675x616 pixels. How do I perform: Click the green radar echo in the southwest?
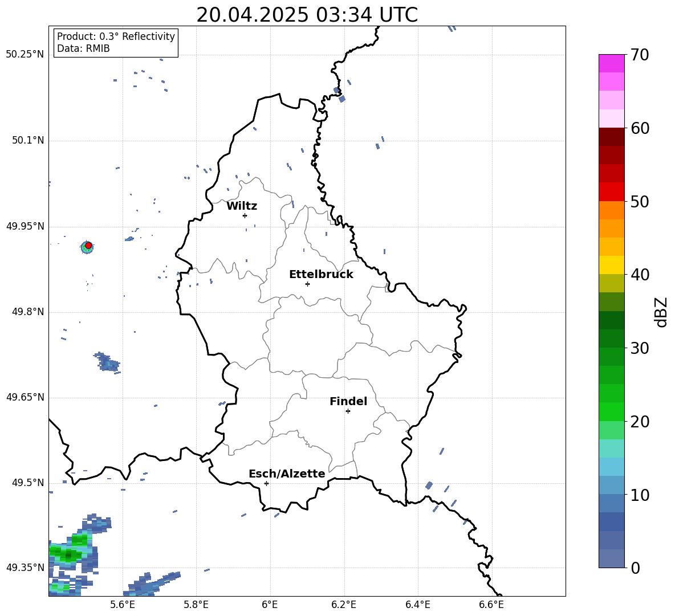tap(69, 552)
